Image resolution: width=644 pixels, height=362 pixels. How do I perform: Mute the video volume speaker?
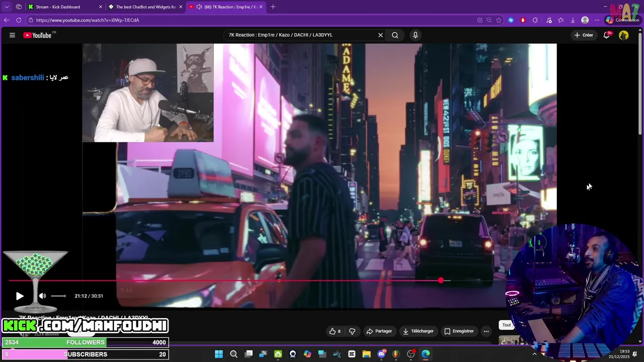(42, 296)
